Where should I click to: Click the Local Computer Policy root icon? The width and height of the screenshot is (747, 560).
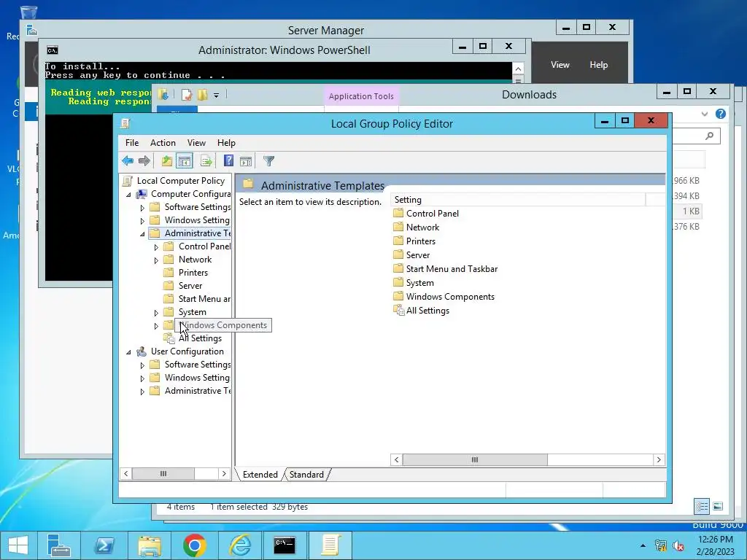[x=127, y=181]
